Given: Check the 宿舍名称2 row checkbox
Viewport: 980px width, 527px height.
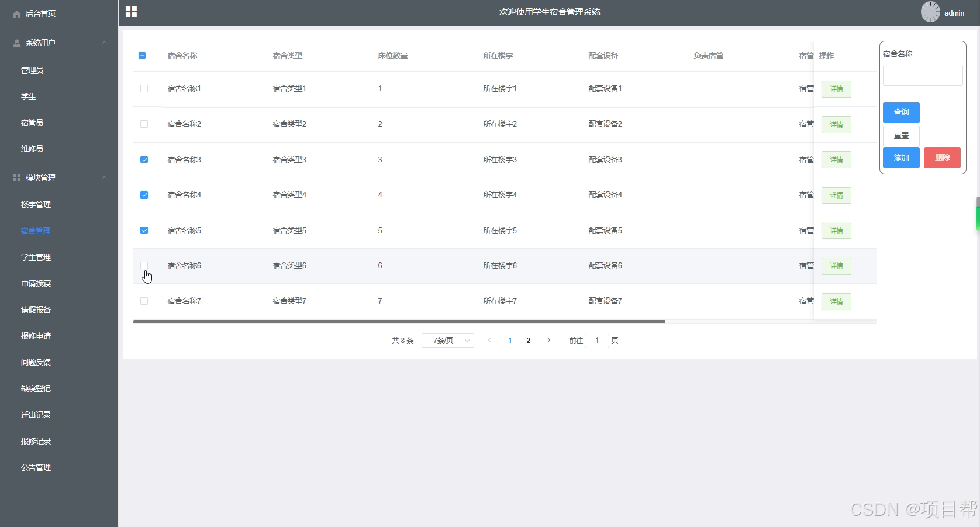Looking at the screenshot, I should 144,124.
